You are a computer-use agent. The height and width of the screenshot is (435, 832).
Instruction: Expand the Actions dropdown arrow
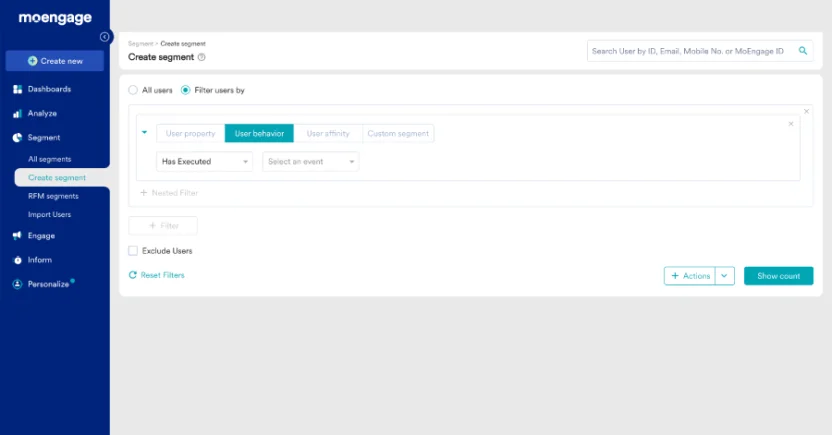(x=724, y=276)
